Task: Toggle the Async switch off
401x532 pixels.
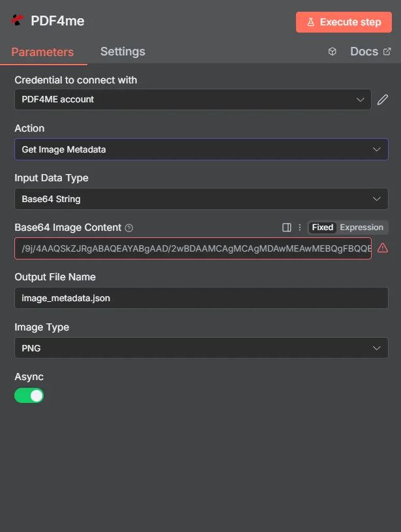Action: pos(29,396)
